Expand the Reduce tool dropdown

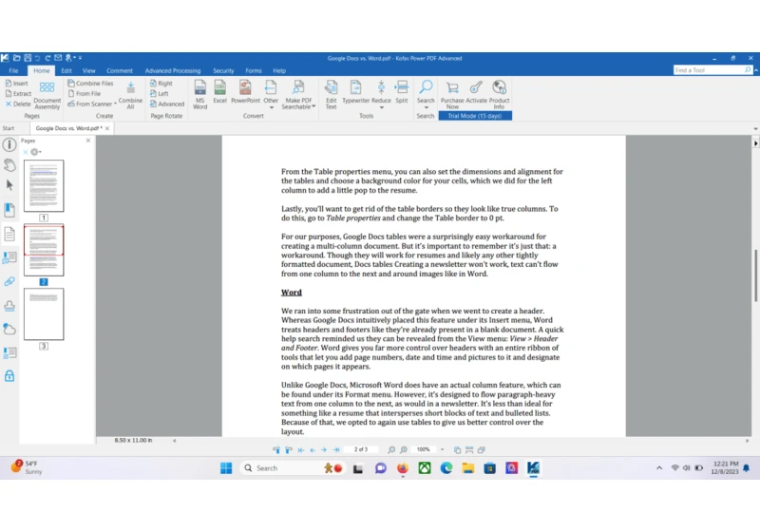coord(382,107)
